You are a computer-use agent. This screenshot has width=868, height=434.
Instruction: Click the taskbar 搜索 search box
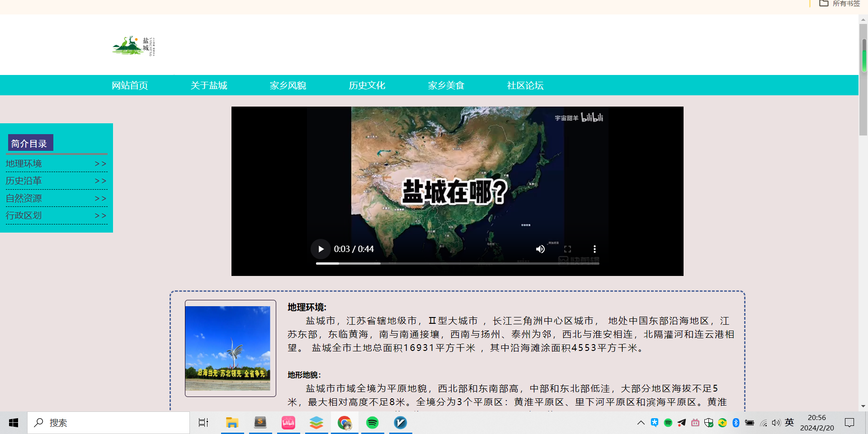pyautogui.click(x=108, y=423)
